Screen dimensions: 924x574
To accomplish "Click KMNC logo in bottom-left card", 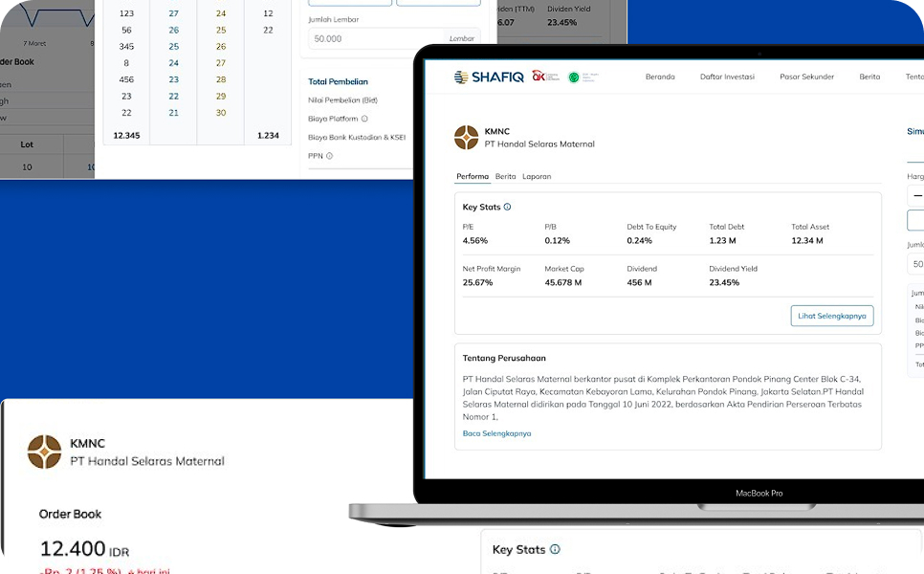I will 44,452.
